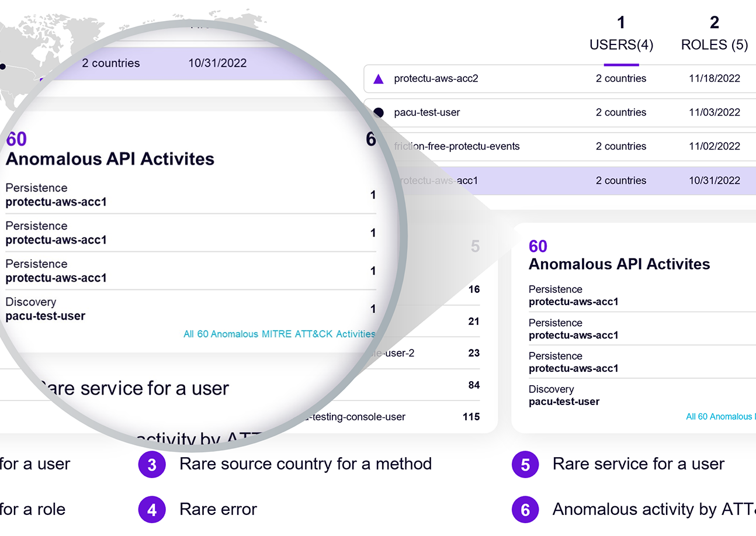
Task: Click the purple underline indicator under USERS(4)
Action: click(621, 63)
